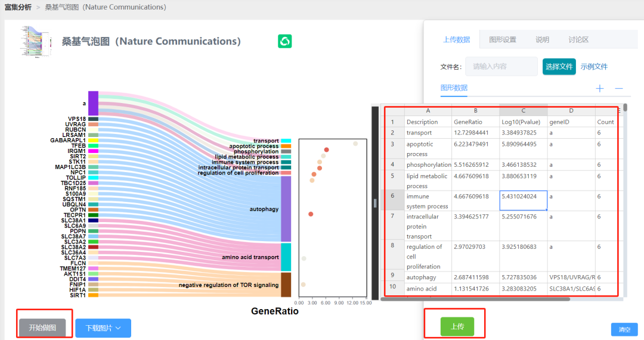Click the GeneRatio axis title under the plot

[x=275, y=311]
